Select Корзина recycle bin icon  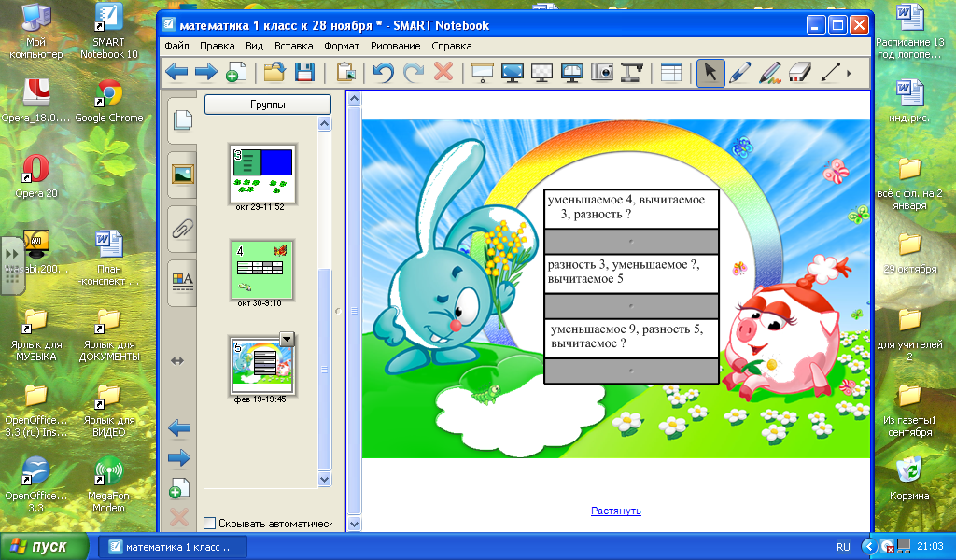[x=909, y=480]
